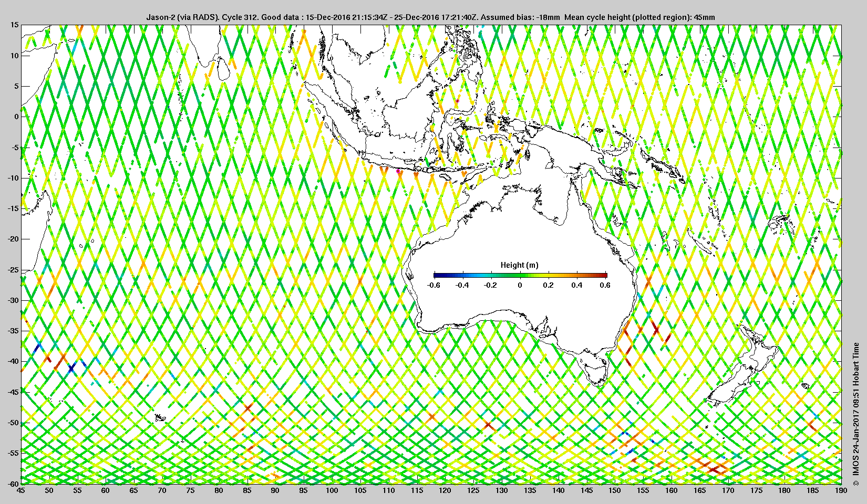Viewport: 867px width, 504px height.
Task: Click the 100 longitude label on x-axis
Action: (332, 491)
